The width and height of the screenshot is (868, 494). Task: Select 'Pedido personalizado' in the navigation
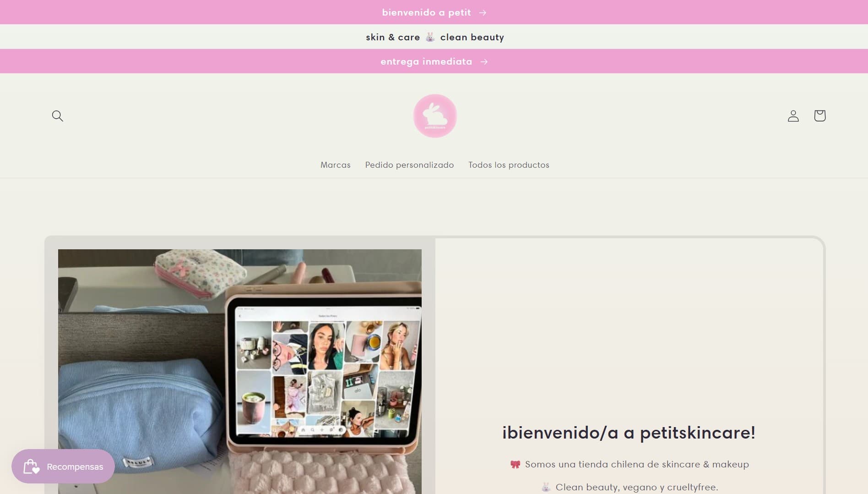[x=409, y=165]
